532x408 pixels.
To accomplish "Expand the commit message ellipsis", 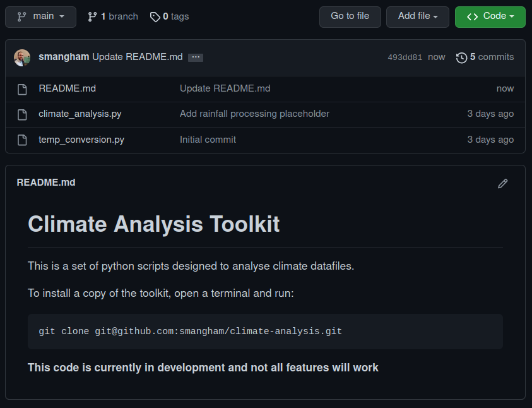I will click(x=196, y=57).
